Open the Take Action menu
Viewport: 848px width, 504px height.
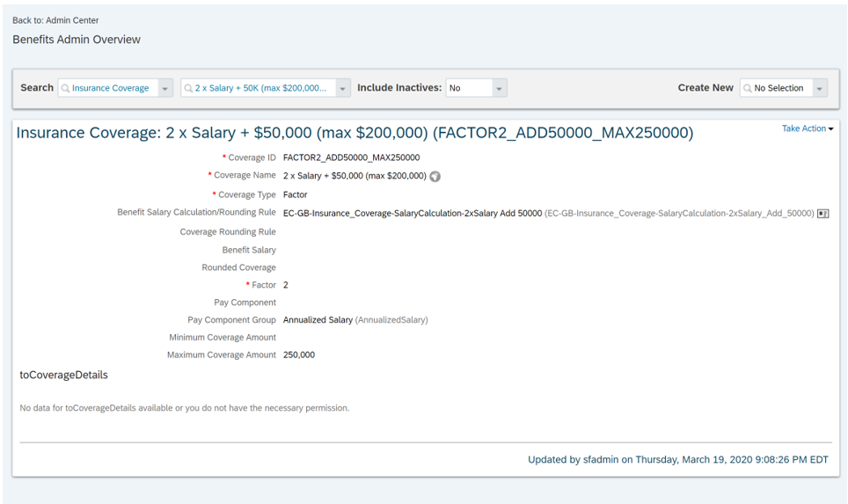coord(808,128)
